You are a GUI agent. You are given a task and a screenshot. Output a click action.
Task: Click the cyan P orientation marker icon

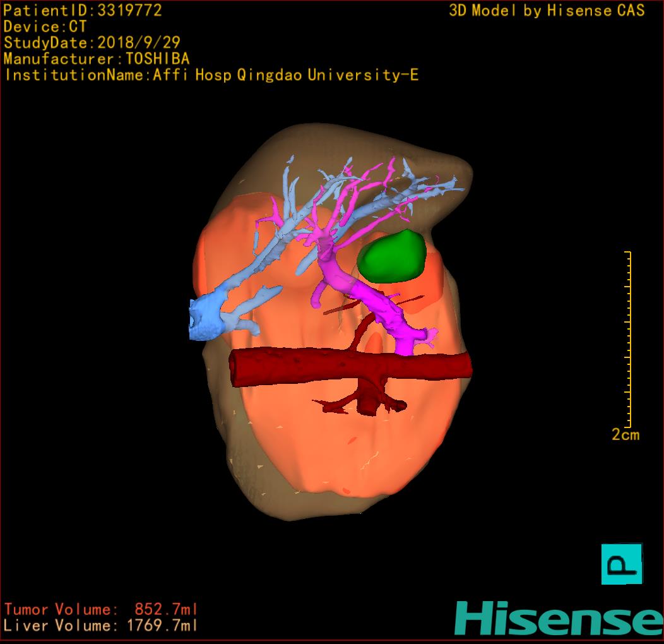point(621,563)
